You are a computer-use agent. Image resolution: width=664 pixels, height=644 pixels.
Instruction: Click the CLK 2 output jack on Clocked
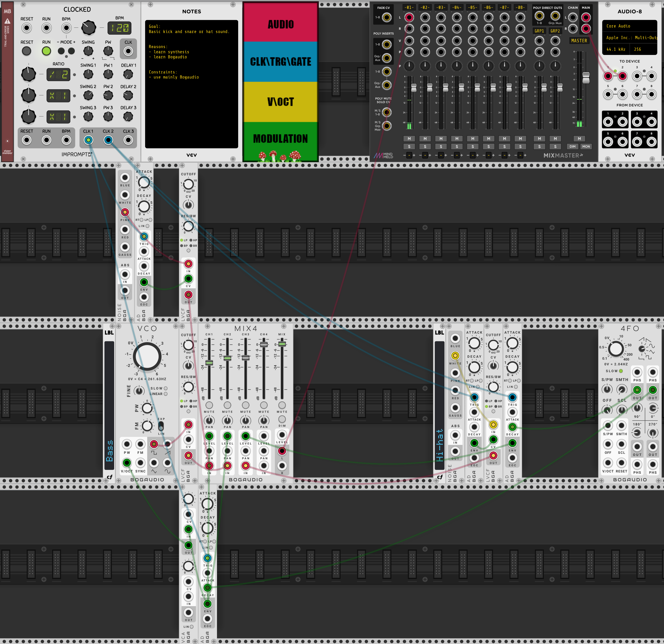[108, 140]
